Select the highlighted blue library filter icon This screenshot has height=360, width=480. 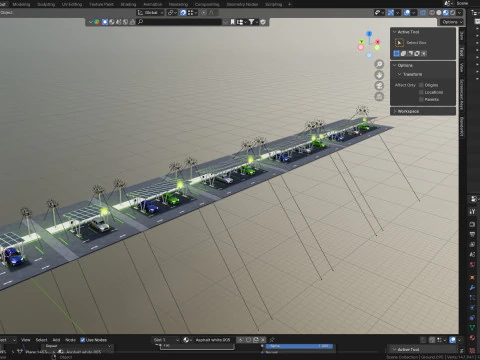coord(105,22)
